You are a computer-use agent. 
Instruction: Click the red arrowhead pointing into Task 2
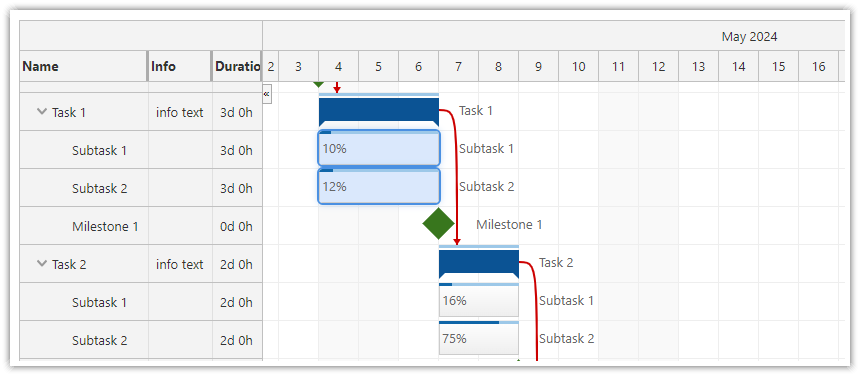coord(457,241)
